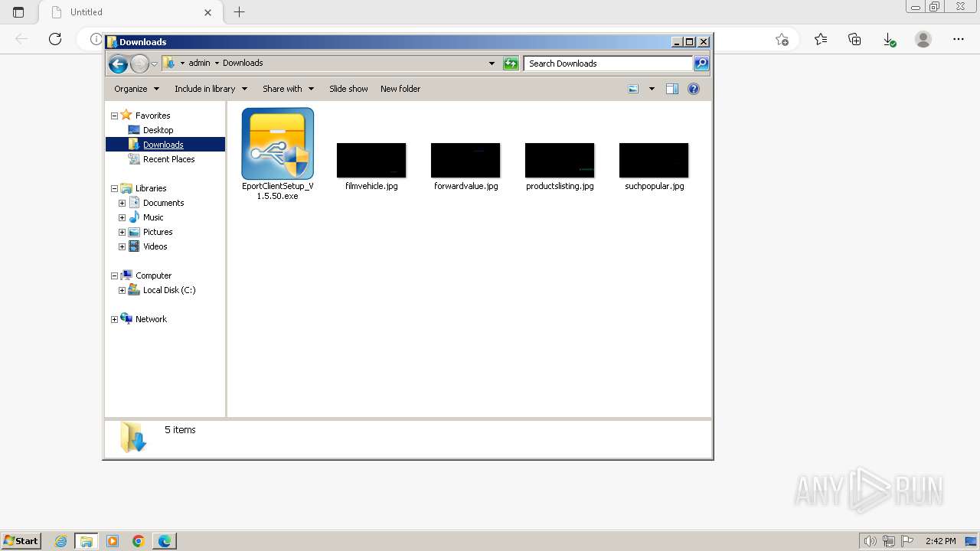
Task: Open the views dropdown arrow
Action: [652, 89]
